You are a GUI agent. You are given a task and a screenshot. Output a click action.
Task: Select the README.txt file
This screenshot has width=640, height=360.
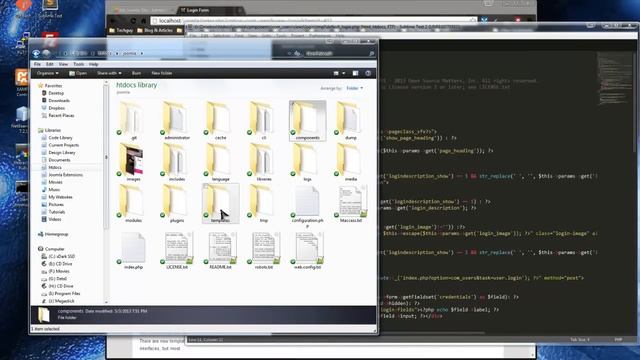(220, 251)
